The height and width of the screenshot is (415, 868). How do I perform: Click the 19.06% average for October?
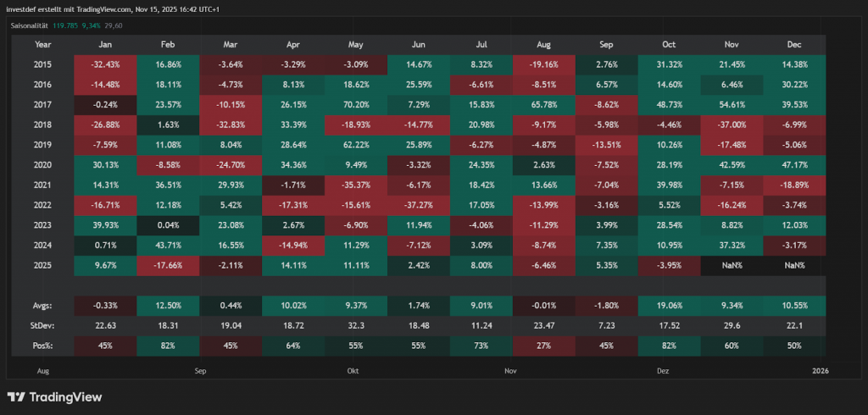coord(670,306)
